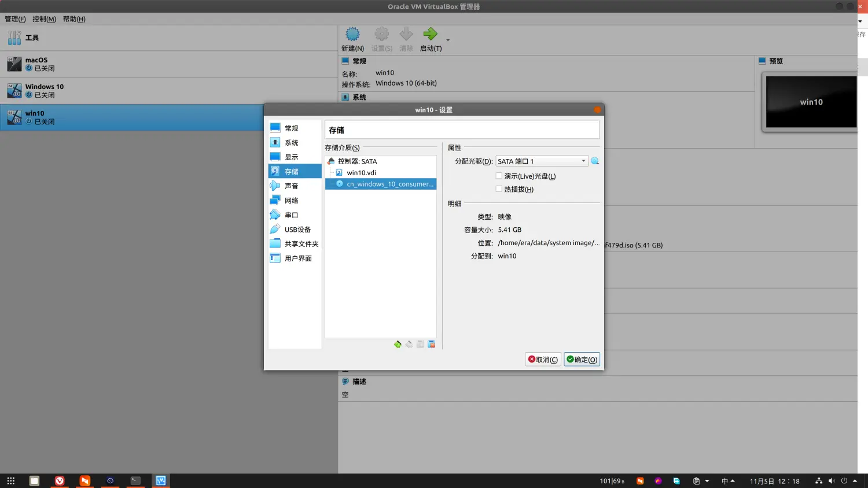Click the optical disk chooser icon beside SATA port
Viewport: 868px width, 488px height.
[595, 161]
